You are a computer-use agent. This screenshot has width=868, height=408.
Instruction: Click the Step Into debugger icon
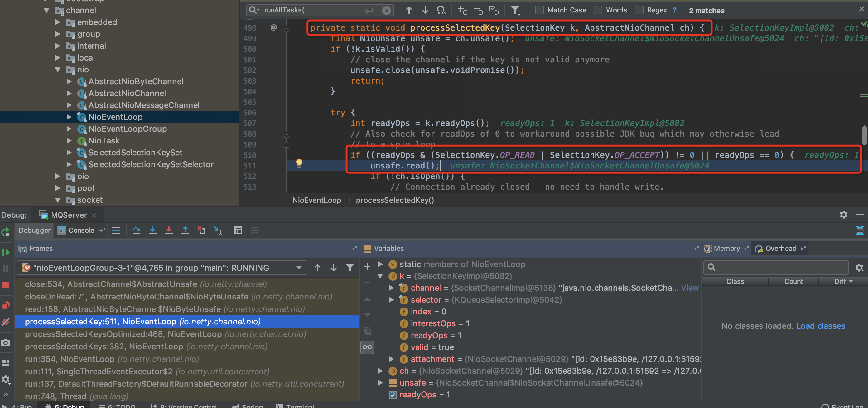click(x=153, y=230)
